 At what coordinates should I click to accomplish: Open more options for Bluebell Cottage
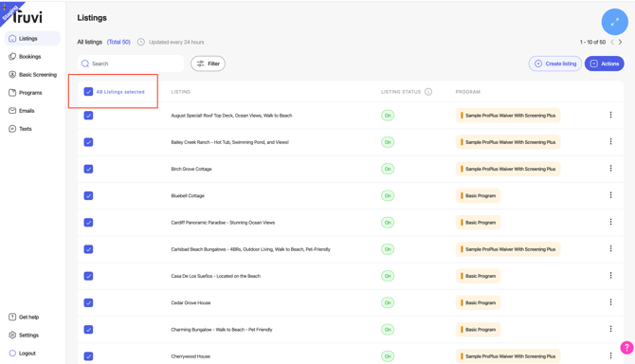click(x=610, y=195)
